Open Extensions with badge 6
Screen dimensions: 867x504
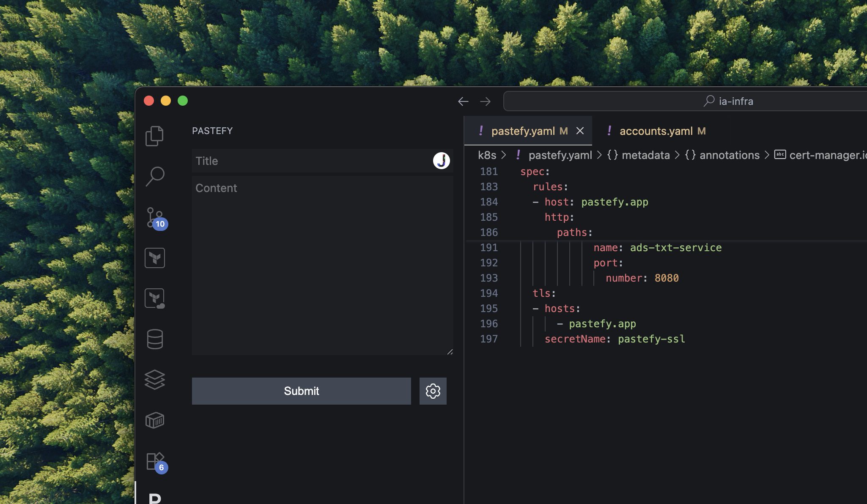coord(155,461)
